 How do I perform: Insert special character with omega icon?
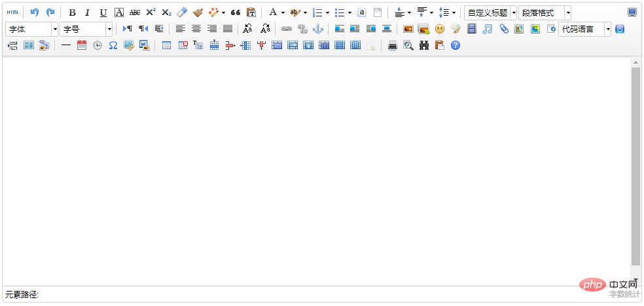click(x=113, y=45)
